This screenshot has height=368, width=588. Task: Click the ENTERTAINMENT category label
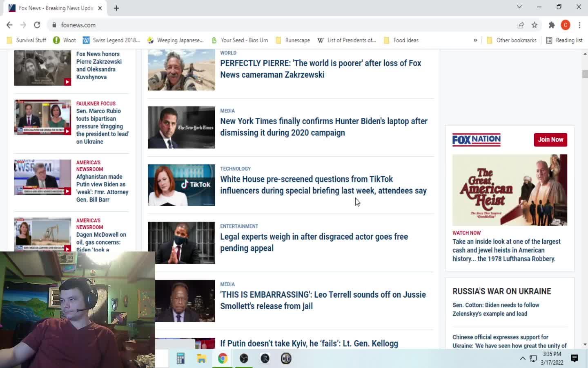click(239, 226)
